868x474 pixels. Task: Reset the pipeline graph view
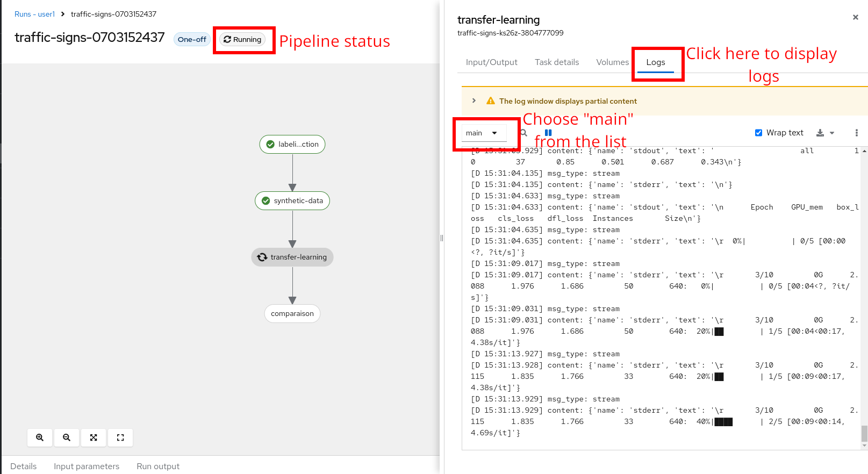click(120, 437)
